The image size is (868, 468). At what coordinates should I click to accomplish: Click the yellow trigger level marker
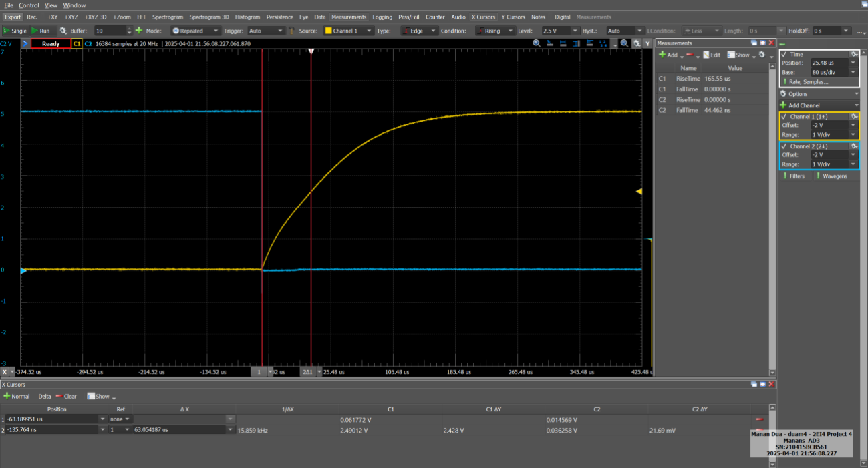pyautogui.click(x=639, y=191)
